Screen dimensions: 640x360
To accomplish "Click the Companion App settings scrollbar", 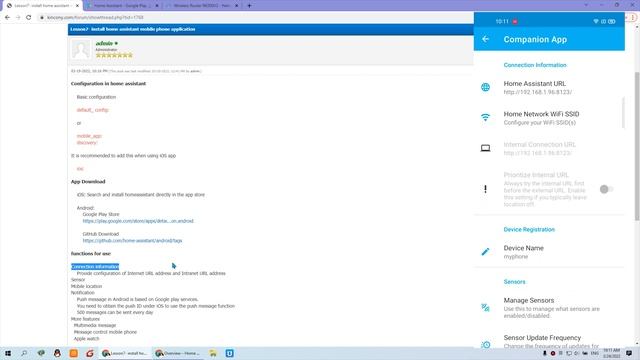I will tap(623, 113).
